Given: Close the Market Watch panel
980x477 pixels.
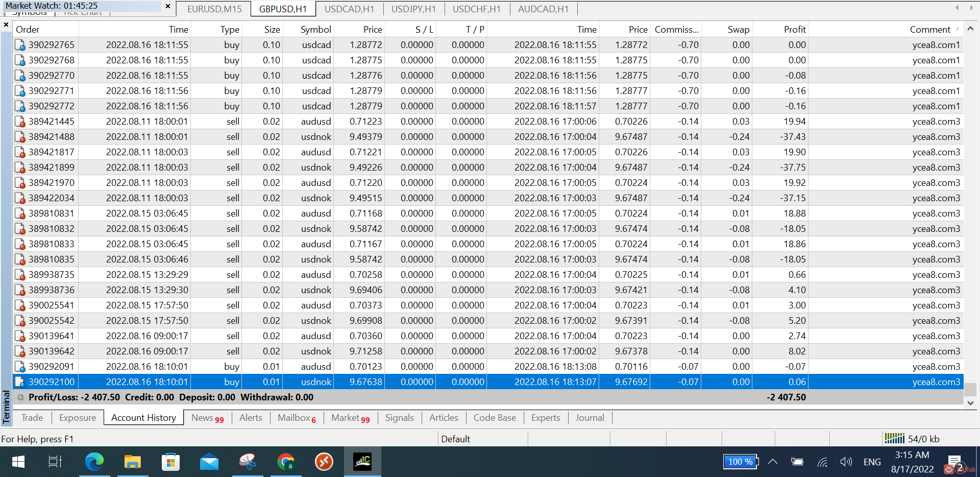Looking at the screenshot, I should click(168, 6).
